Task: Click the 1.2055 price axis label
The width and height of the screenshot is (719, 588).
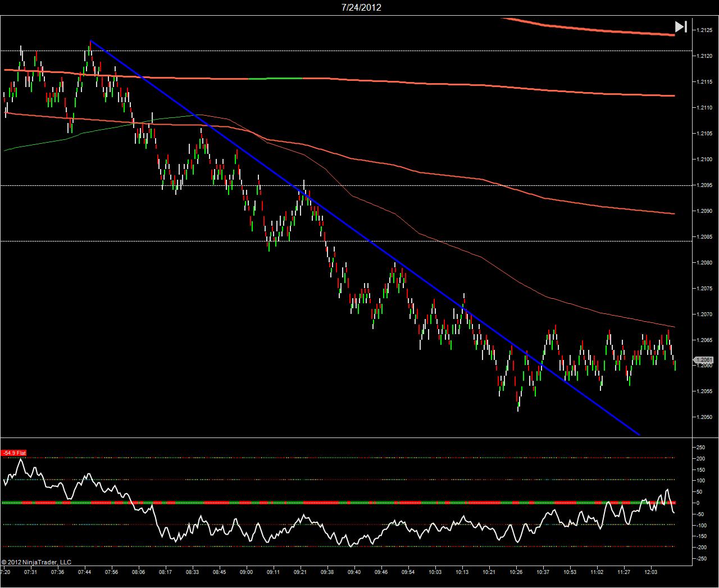Action: coord(704,391)
